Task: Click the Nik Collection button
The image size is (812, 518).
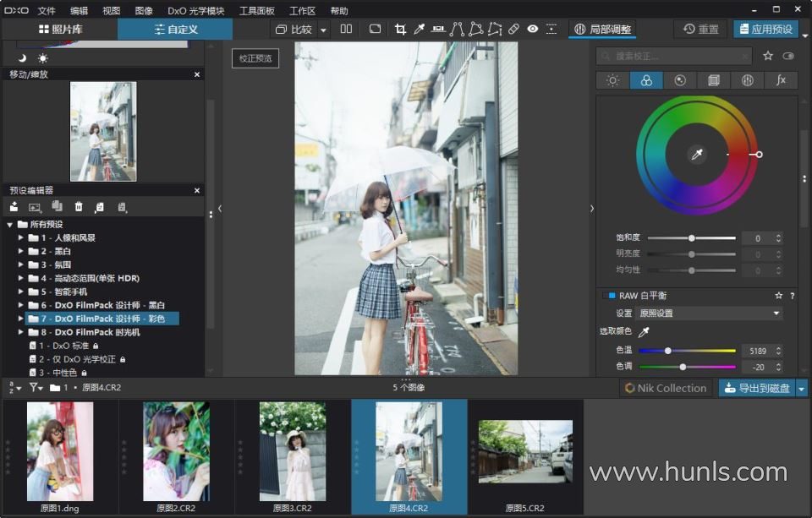Action: tap(665, 388)
